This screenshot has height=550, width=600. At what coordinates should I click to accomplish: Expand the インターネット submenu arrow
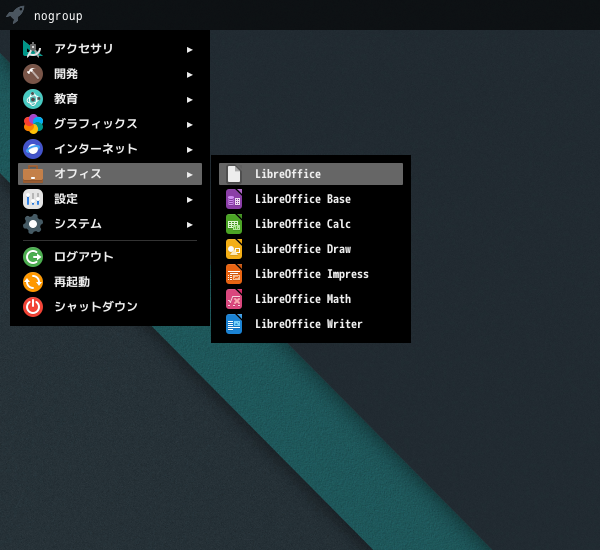coord(189,150)
